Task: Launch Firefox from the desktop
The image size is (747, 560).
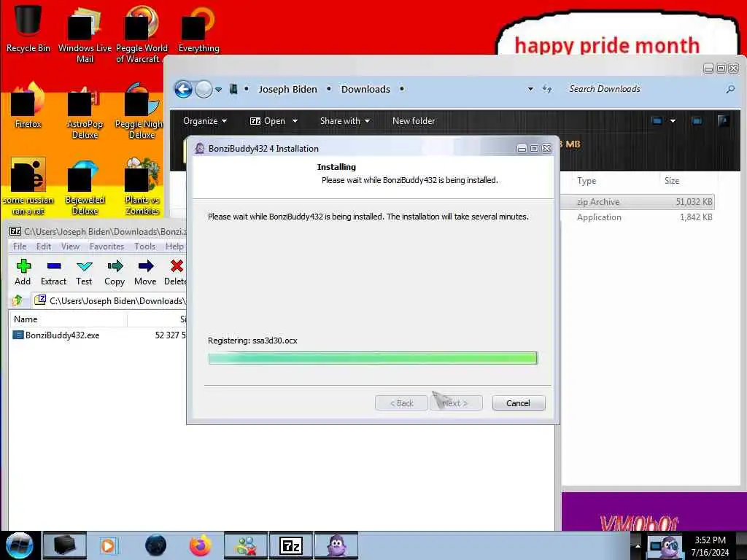Action: click(x=28, y=106)
